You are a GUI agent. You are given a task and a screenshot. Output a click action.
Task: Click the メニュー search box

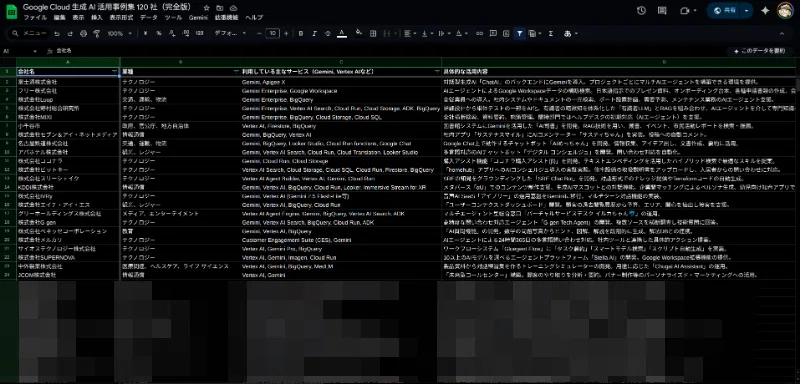point(30,34)
